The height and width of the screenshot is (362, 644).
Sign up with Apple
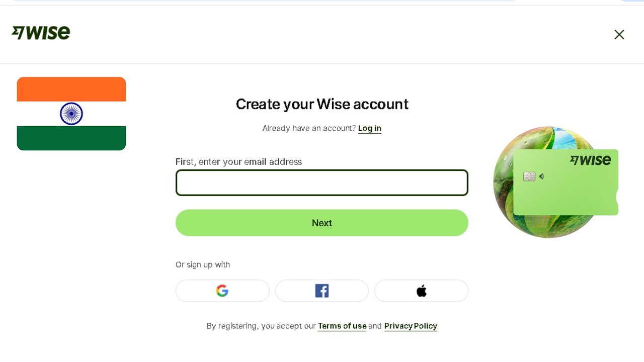[x=421, y=291]
